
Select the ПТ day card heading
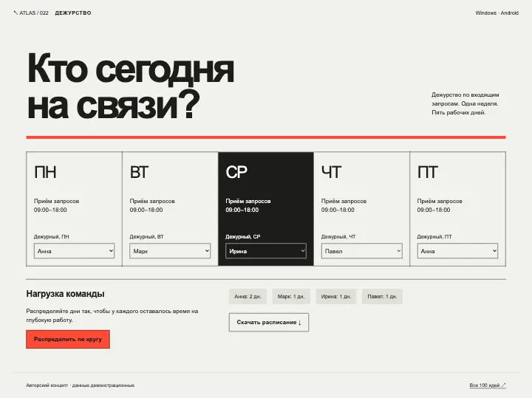(428, 172)
